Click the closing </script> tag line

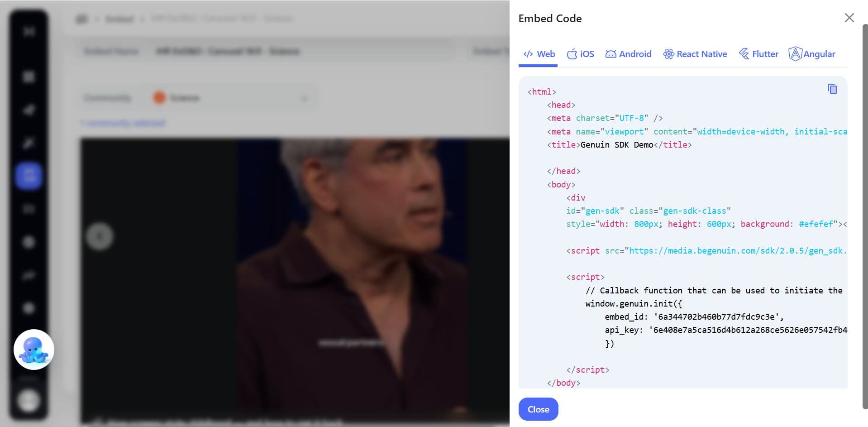coord(588,369)
